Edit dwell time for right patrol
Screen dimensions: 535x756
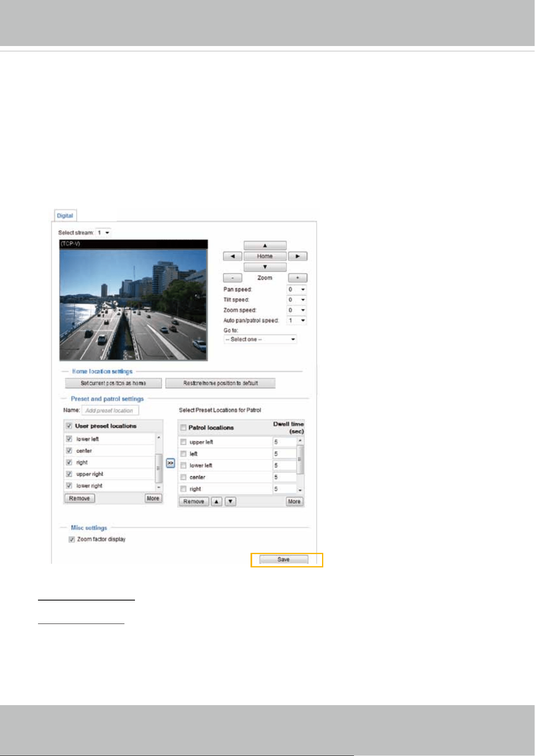tap(285, 489)
